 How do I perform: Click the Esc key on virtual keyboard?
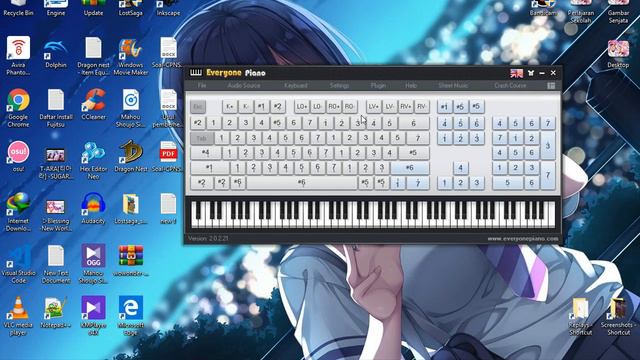click(x=198, y=107)
